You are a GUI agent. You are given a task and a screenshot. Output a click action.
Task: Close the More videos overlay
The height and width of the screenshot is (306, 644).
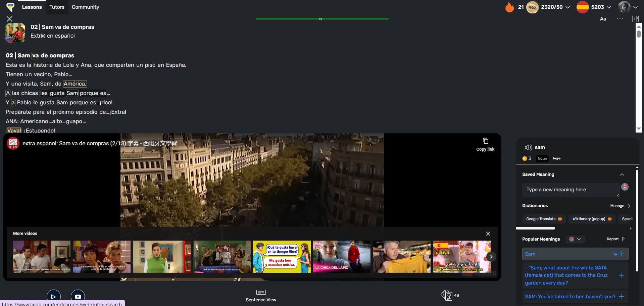pos(488,234)
